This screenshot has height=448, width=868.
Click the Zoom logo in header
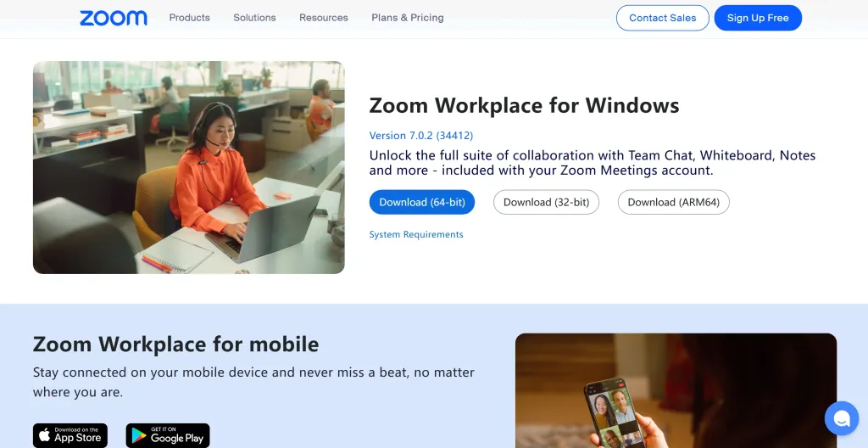(114, 18)
